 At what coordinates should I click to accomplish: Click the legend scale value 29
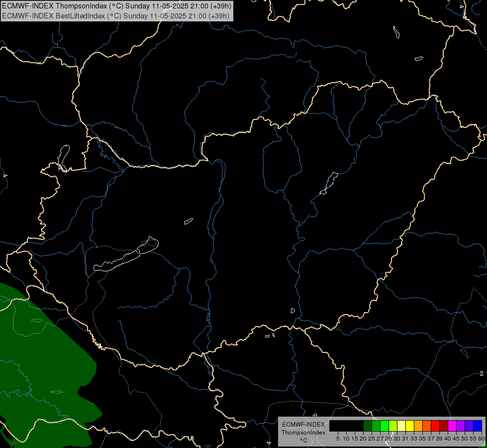[x=389, y=439]
